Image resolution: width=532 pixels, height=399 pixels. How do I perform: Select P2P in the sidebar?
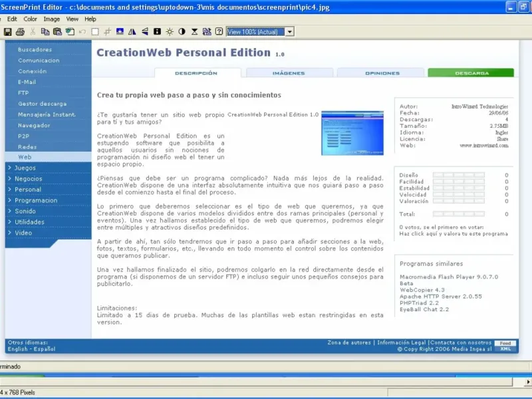[x=23, y=136]
